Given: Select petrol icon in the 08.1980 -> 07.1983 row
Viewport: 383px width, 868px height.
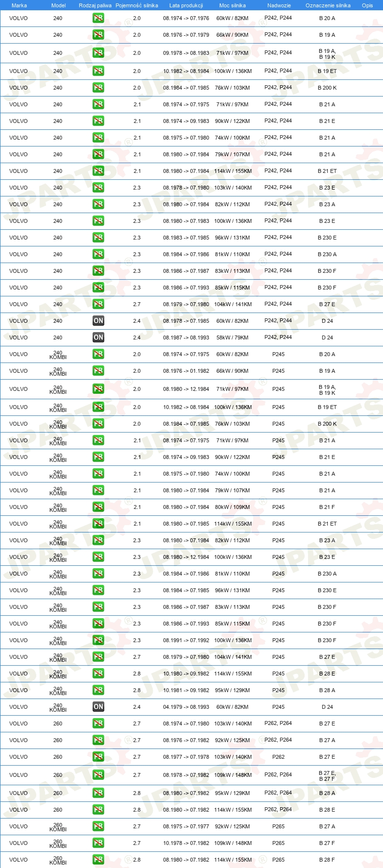Looking at the screenshot, I should pyautogui.click(x=98, y=221).
